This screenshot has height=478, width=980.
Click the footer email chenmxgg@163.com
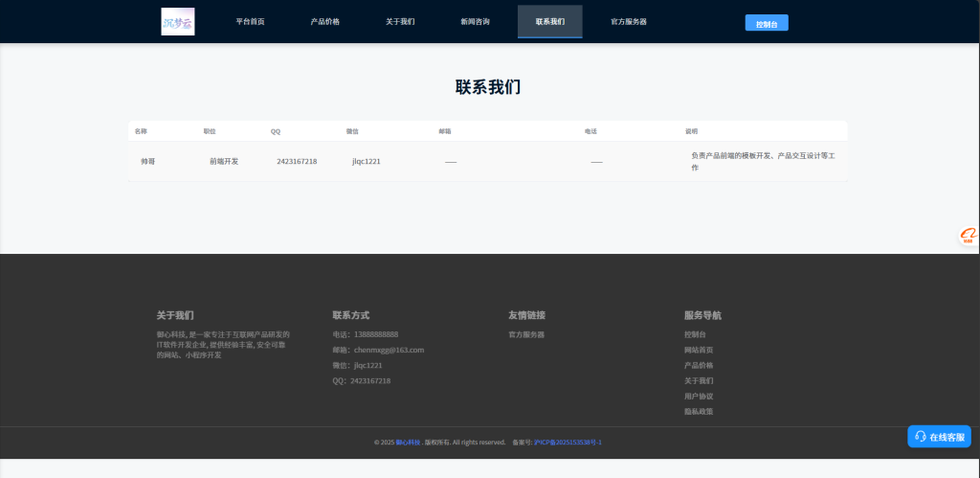click(389, 350)
